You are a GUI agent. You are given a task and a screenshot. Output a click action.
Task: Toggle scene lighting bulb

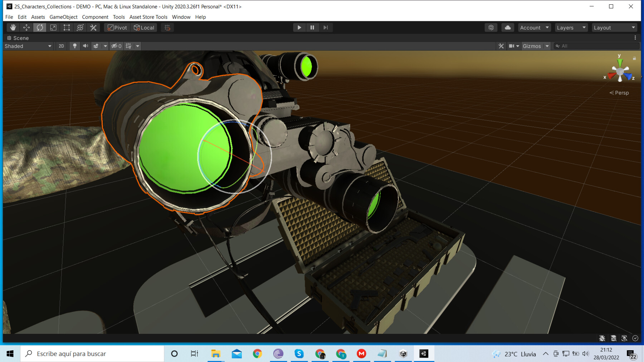click(75, 46)
